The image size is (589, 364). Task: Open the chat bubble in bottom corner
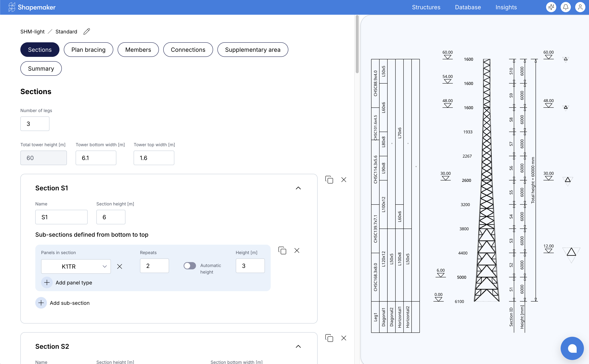(x=572, y=348)
